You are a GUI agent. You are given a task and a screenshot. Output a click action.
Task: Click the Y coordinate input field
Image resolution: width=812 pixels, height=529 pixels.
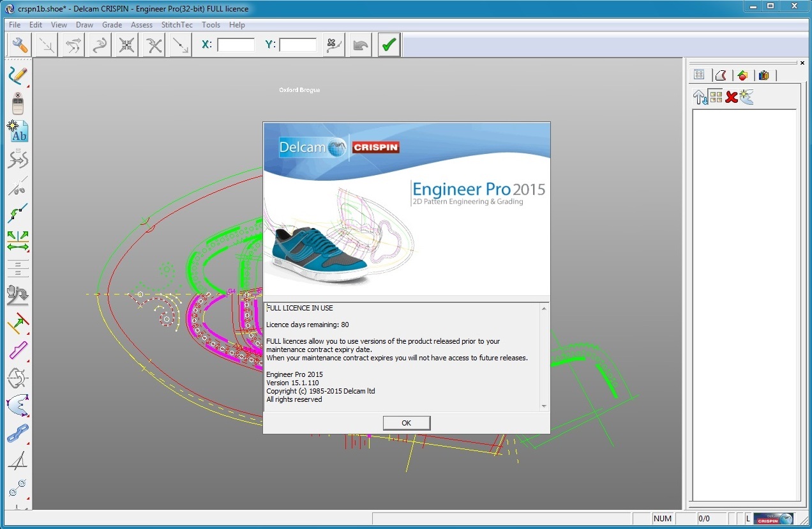pos(298,45)
